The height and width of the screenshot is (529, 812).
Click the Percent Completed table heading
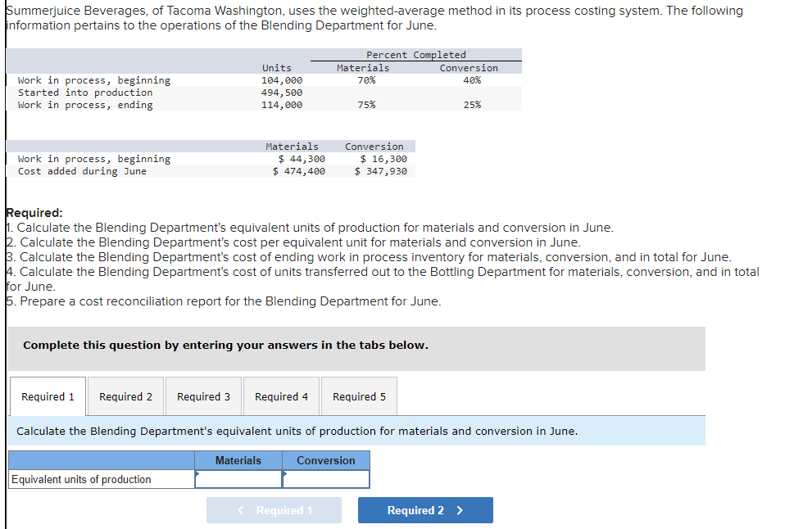pos(416,55)
